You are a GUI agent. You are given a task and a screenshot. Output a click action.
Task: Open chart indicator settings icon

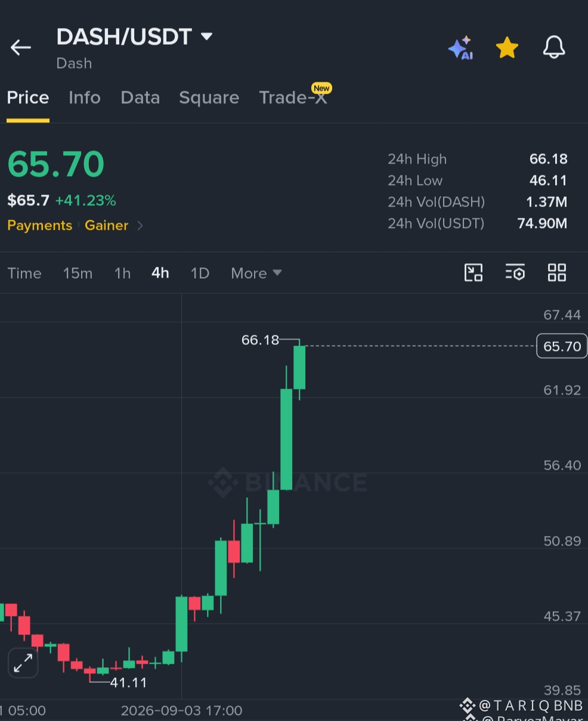pos(515,273)
